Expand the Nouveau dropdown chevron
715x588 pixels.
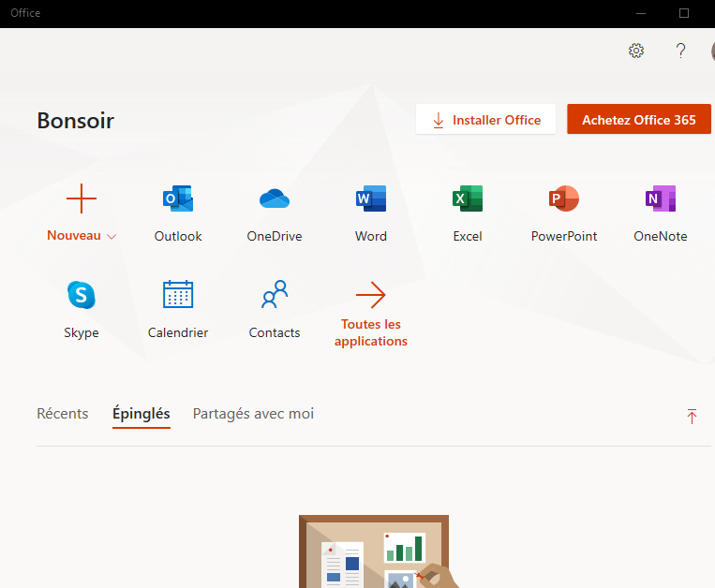click(112, 236)
